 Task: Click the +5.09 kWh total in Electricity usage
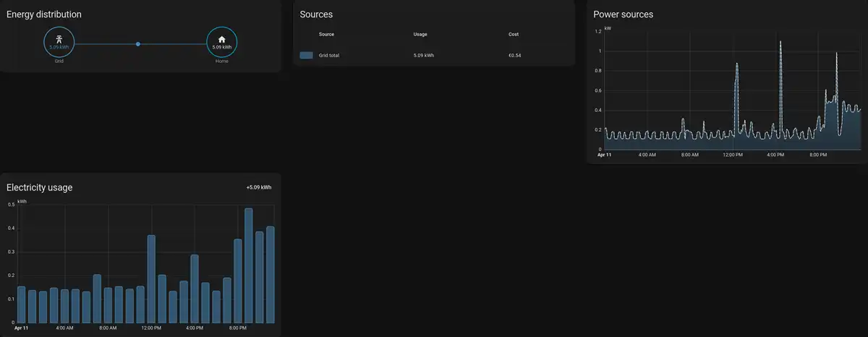coord(258,187)
